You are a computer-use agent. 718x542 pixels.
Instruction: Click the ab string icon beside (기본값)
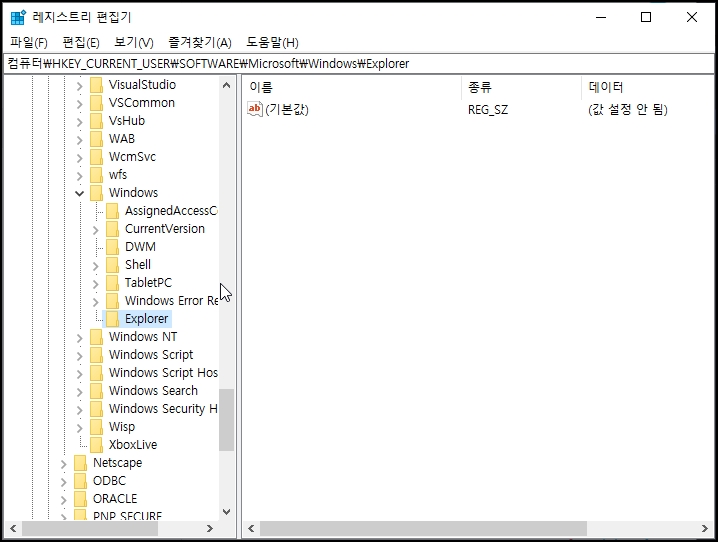coord(255,109)
